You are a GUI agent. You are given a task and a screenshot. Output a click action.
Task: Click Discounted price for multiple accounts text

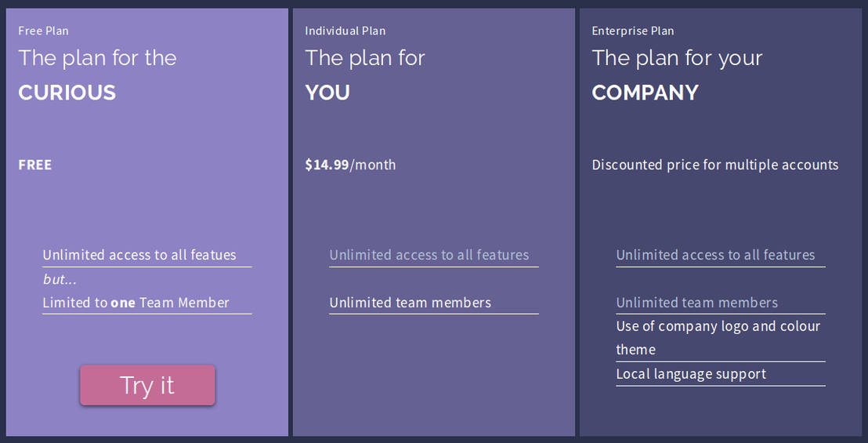pos(715,165)
